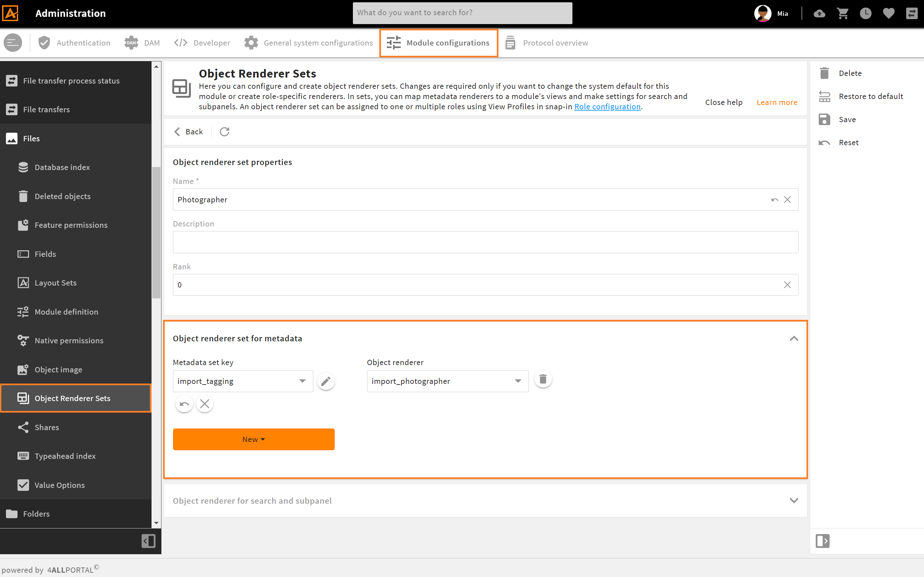Expand Object renderer for search and subpanel section
Screen dimensions: 924x577
point(794,500)
